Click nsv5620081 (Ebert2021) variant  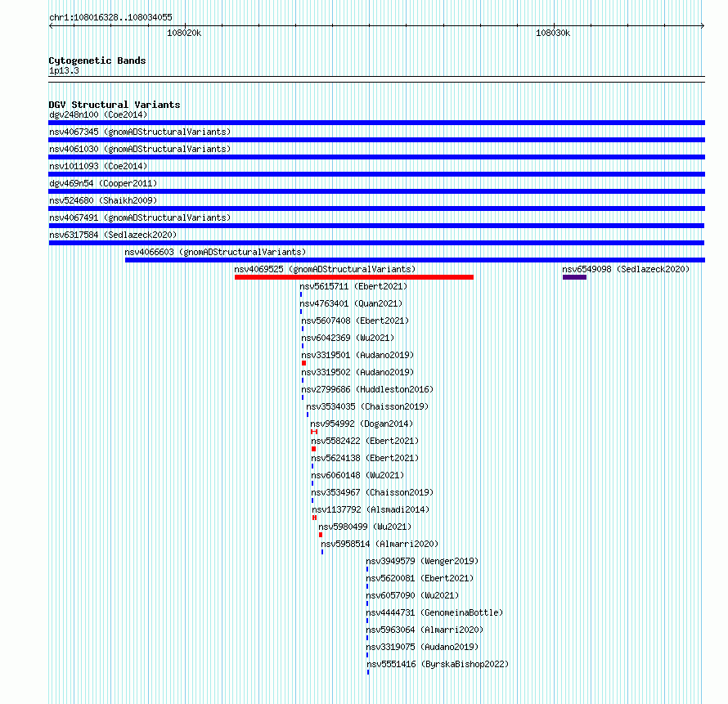pos(420,578)
